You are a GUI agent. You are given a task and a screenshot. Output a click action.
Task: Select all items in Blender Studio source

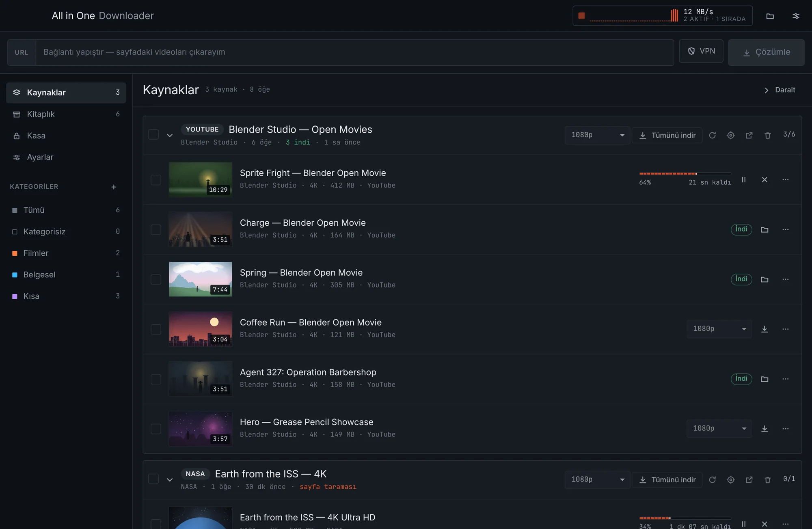(x=153, y=134)
